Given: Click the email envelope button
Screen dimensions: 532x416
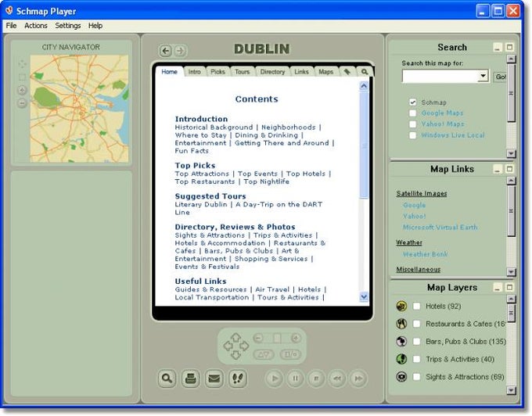Looking at the screenshot, I should [214, 378].
